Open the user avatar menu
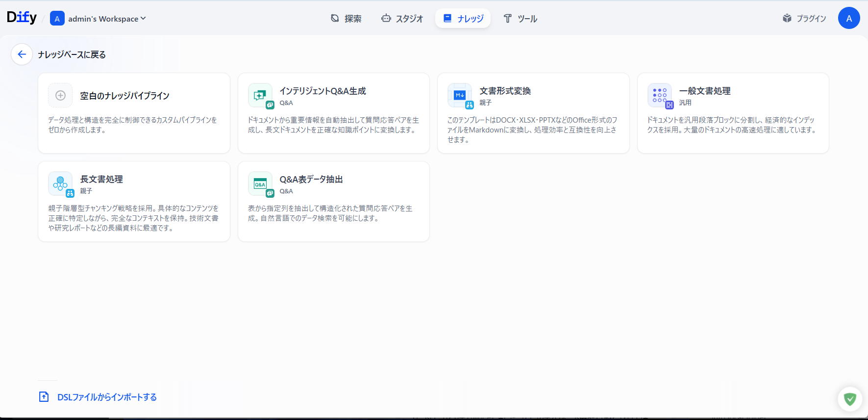868x420 pixels. click(849, 18)
